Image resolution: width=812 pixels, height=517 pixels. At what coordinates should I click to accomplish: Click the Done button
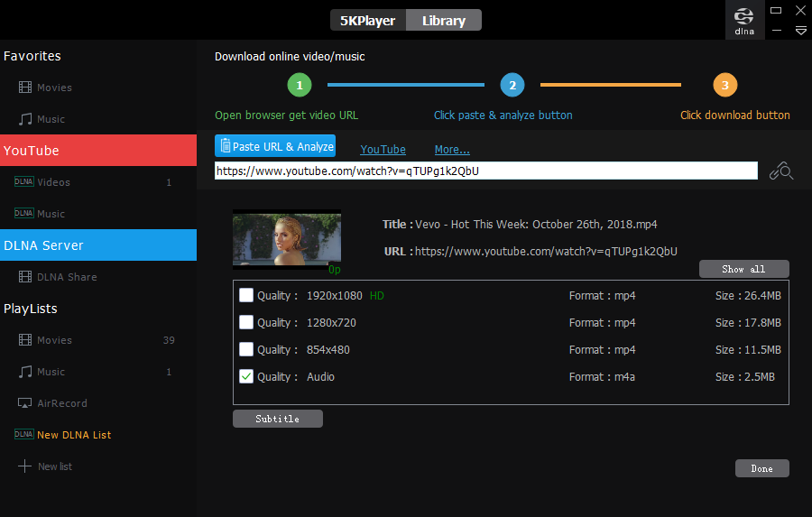pyautogui.click(x=761, y=468)
